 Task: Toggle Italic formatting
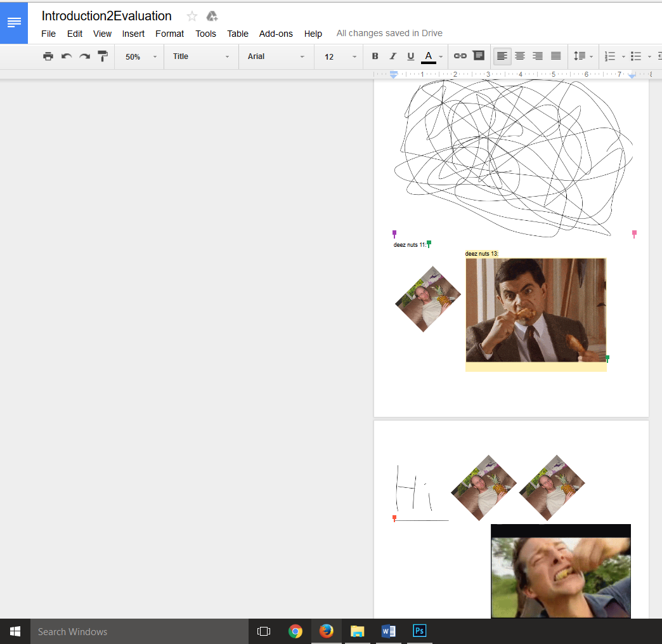[x=393, y=56]
